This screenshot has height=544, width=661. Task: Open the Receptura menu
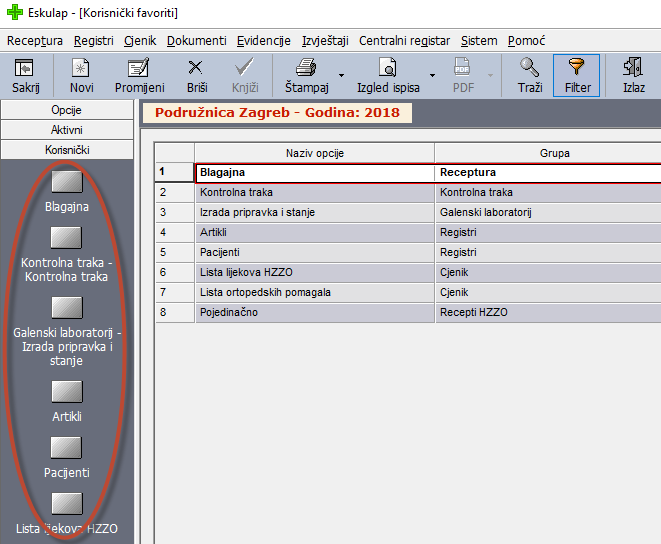pos(34,41)
